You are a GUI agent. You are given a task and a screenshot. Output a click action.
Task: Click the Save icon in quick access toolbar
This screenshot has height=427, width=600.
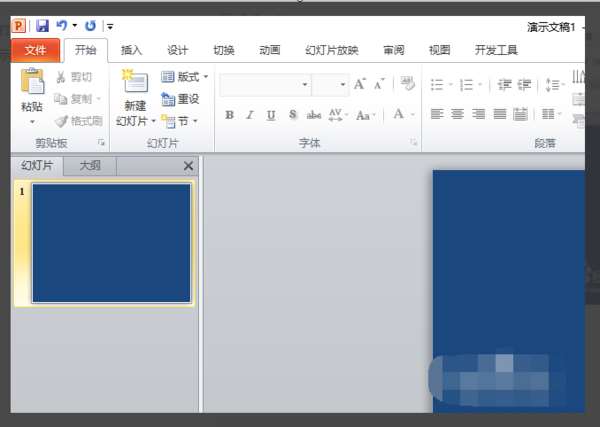click(x=42, y=26)
